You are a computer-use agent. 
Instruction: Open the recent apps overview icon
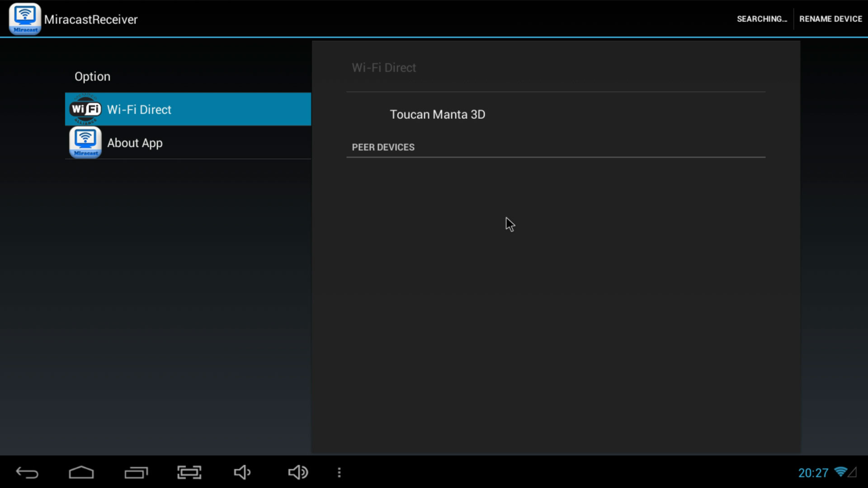136,473
